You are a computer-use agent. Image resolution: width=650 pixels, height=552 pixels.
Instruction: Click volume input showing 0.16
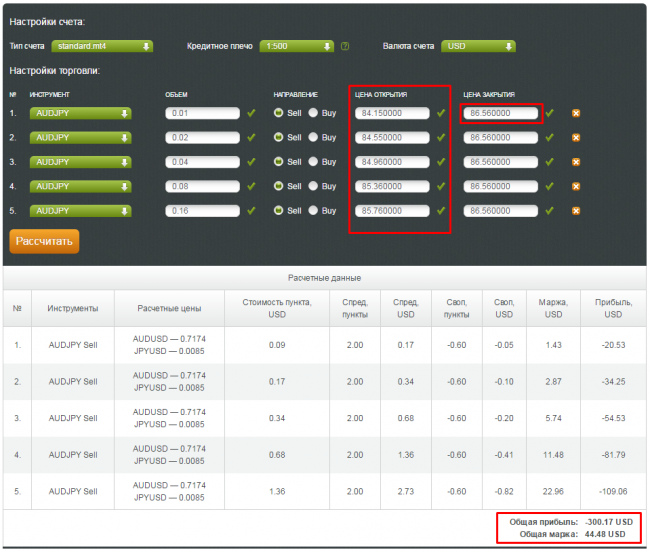204,211
